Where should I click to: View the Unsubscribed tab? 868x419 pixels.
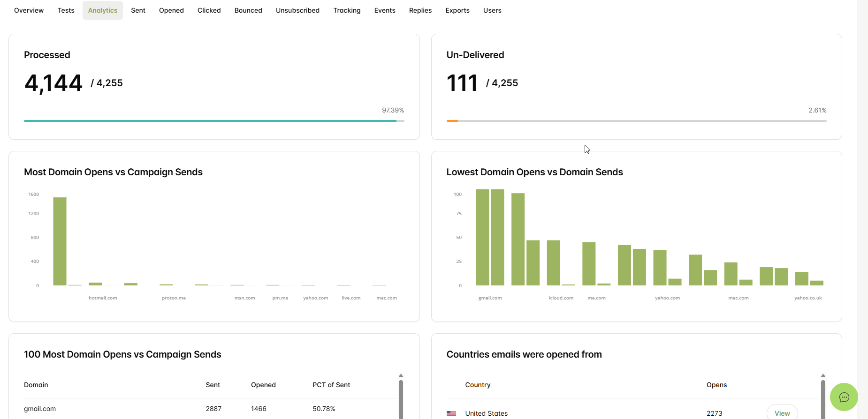point(297,10)
